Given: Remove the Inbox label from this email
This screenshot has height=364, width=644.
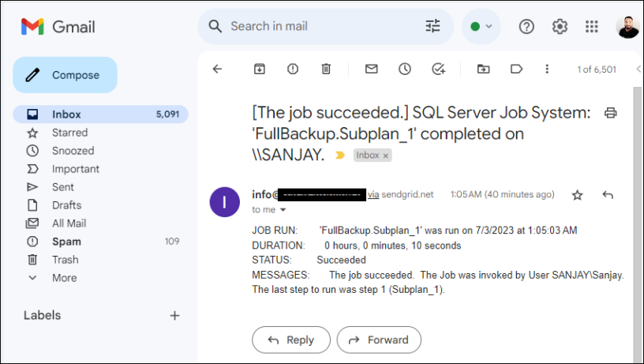Looking at the screenshot, I should tap(386, 156).
